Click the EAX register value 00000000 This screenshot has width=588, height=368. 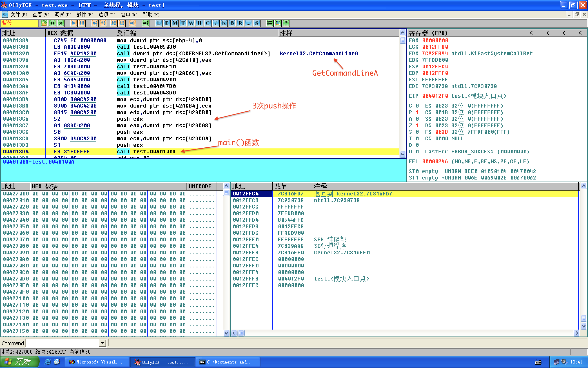435,40
